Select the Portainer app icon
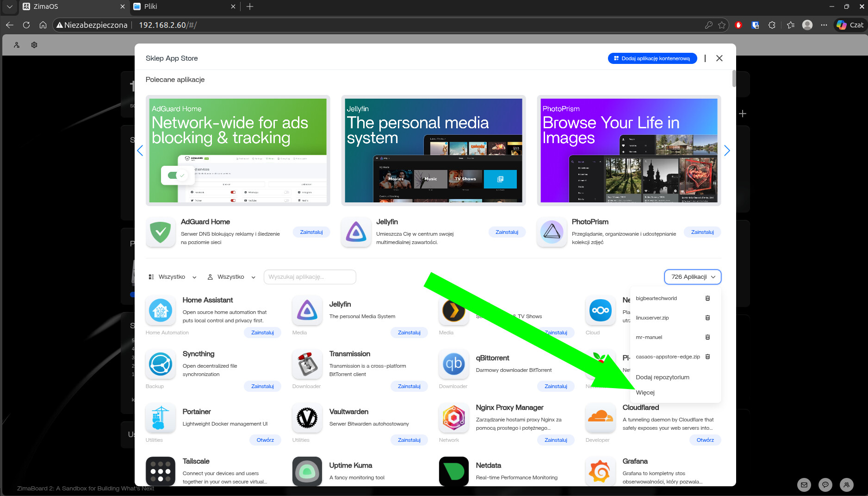The image size is (868, 496). (x=161, y=418)
